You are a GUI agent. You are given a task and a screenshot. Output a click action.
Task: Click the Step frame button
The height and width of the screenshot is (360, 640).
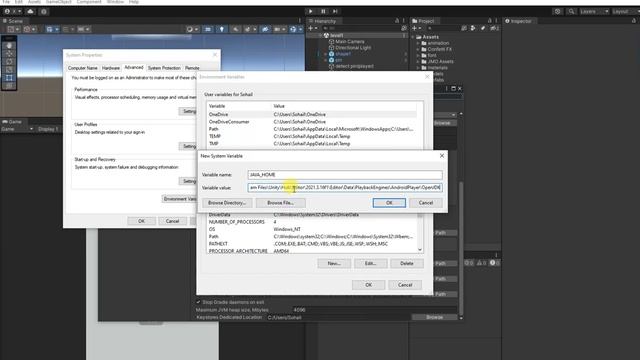(335, 11)
